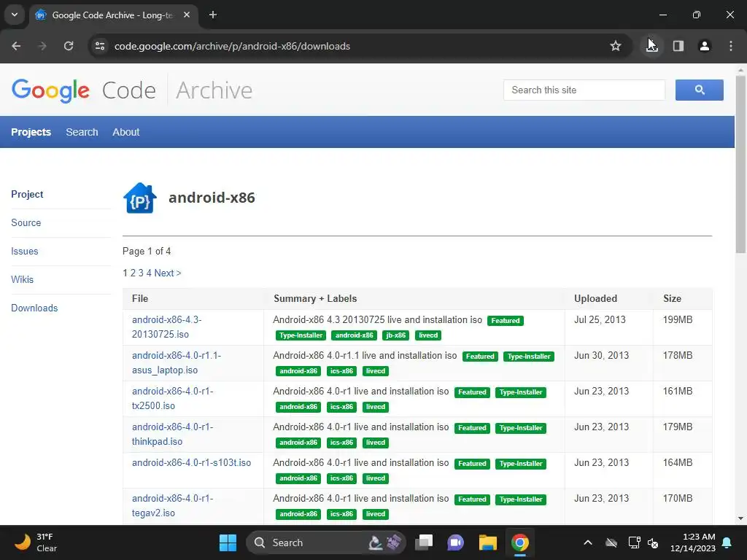Click the Uploaded column header
The width and height of the screenshot is (747, 560).
595,298
